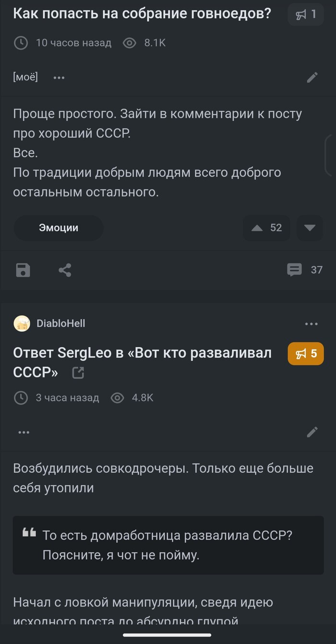Open comments via the speech bubble icon showing 37
The image size is (336, 644).
295,270
